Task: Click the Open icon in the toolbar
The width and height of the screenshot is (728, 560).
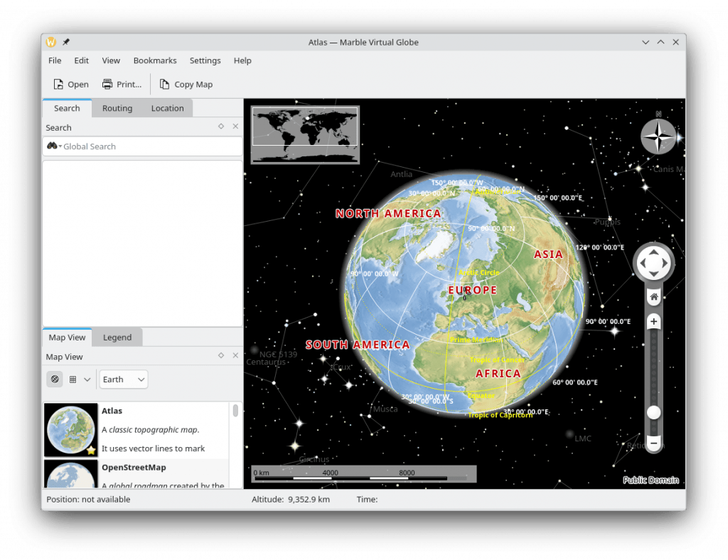Action: [59, 84]
